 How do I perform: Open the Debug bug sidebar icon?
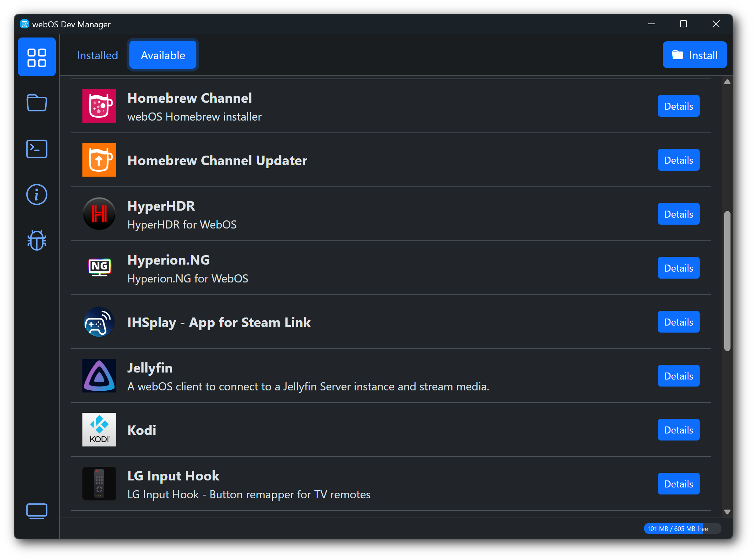(x=37, y=240)
